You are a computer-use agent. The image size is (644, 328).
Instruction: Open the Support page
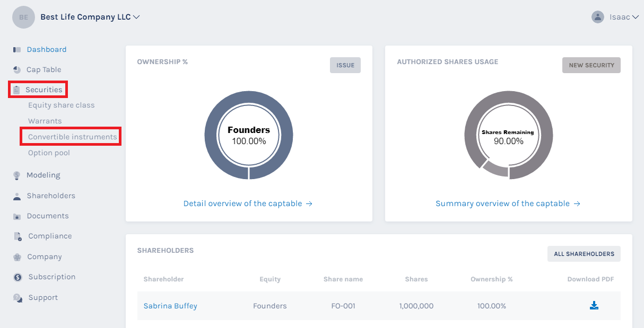click(x=43, y=297)
